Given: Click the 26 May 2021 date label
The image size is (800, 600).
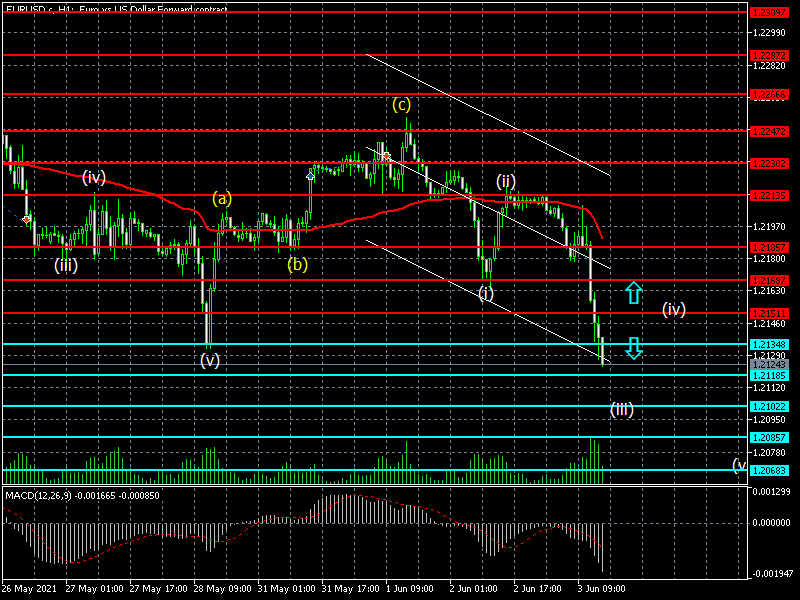Looking at the screenshot, I should (29, 589).
